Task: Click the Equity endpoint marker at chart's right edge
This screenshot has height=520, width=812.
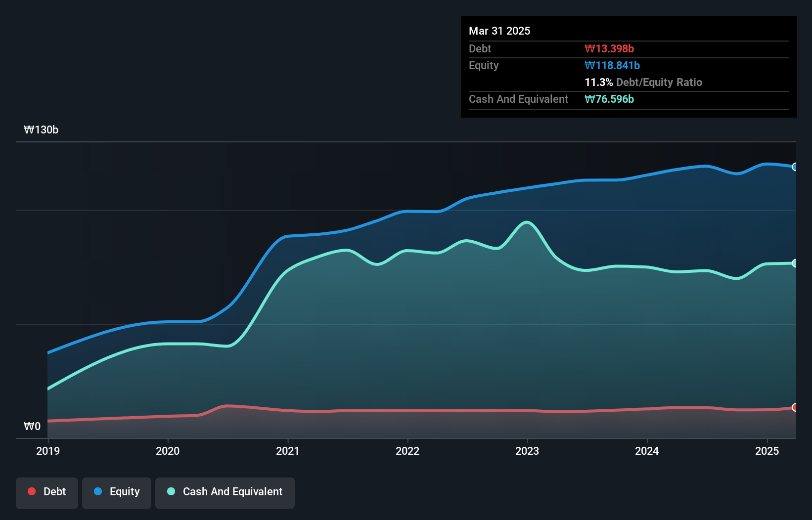Action: pos(795,167)
